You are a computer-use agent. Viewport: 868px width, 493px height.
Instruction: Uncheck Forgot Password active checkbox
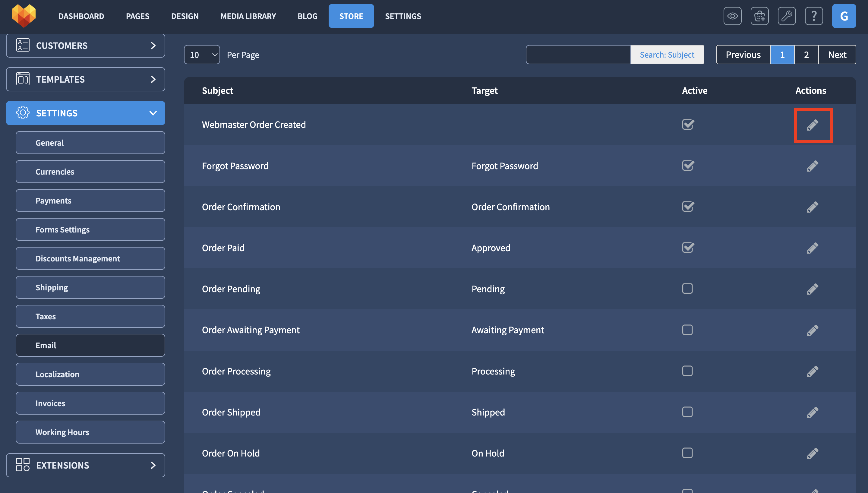[688, 166]
